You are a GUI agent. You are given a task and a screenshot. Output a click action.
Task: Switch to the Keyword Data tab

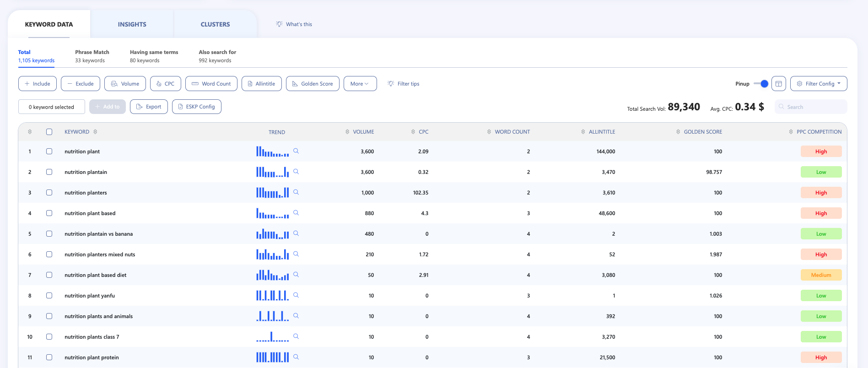coord(49,24)
